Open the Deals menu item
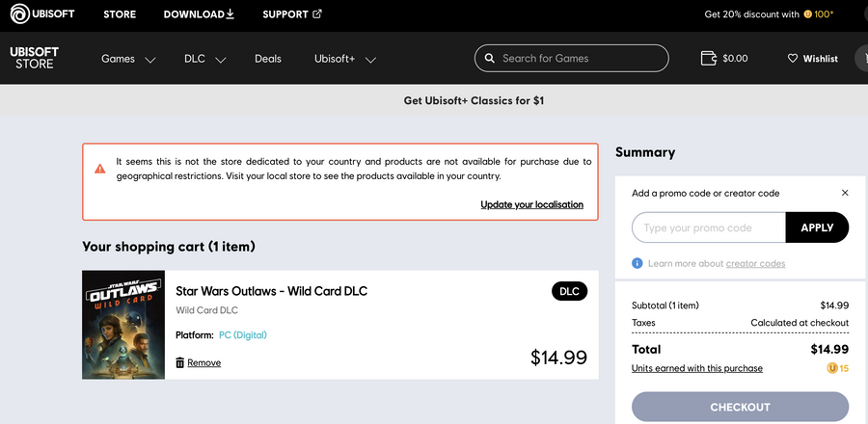Viewport: 868px width, 424px height. click(x=268, y=59)
